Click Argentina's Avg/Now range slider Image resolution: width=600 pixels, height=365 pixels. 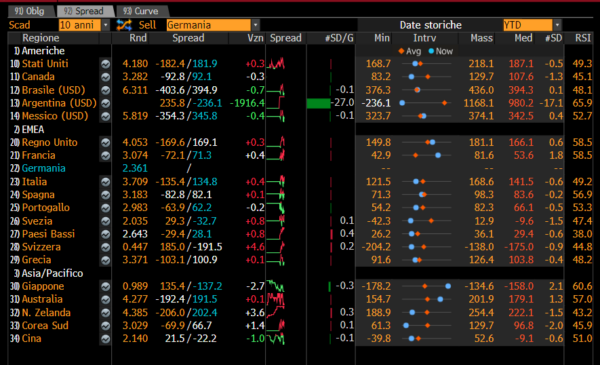[x=424, y=103]
